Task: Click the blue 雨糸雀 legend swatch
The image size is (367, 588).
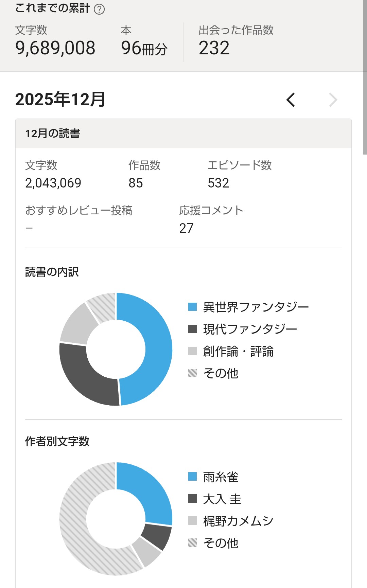Action: 192,477
